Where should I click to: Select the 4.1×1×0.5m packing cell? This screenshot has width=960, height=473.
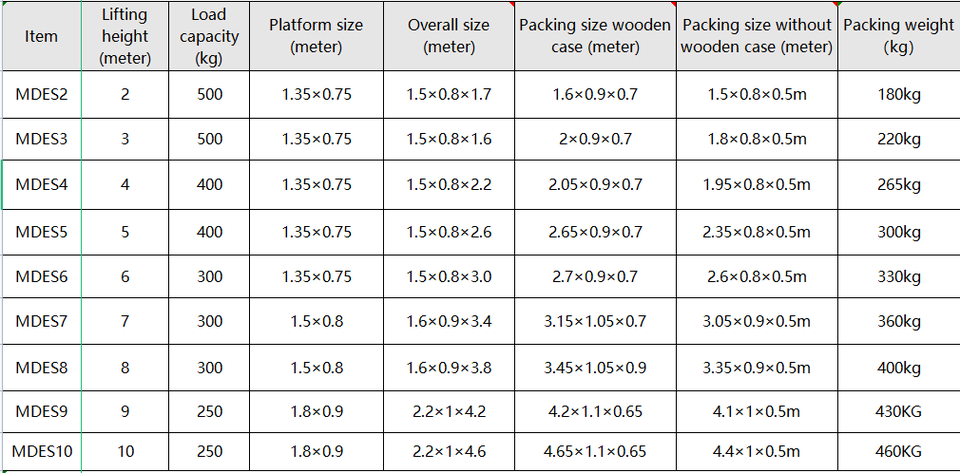[x=756, y=410]
